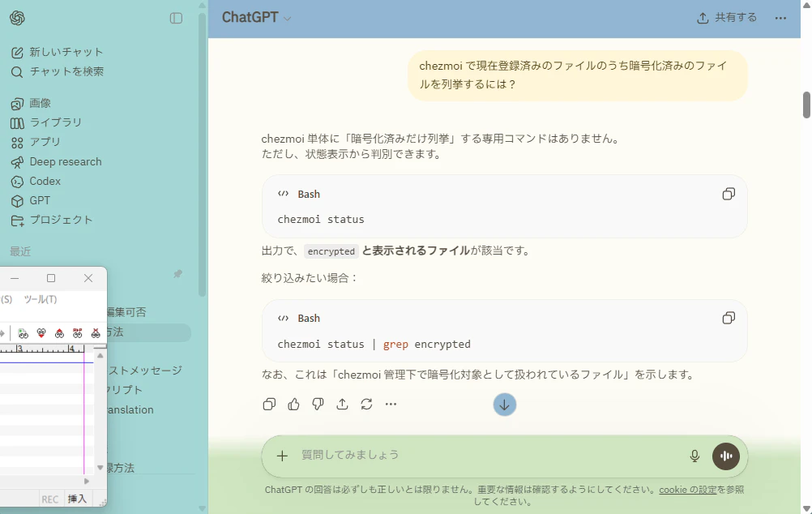Viewport: 812px width, 514px height.
Task: Minimize the small editor window
Action: 15,278
